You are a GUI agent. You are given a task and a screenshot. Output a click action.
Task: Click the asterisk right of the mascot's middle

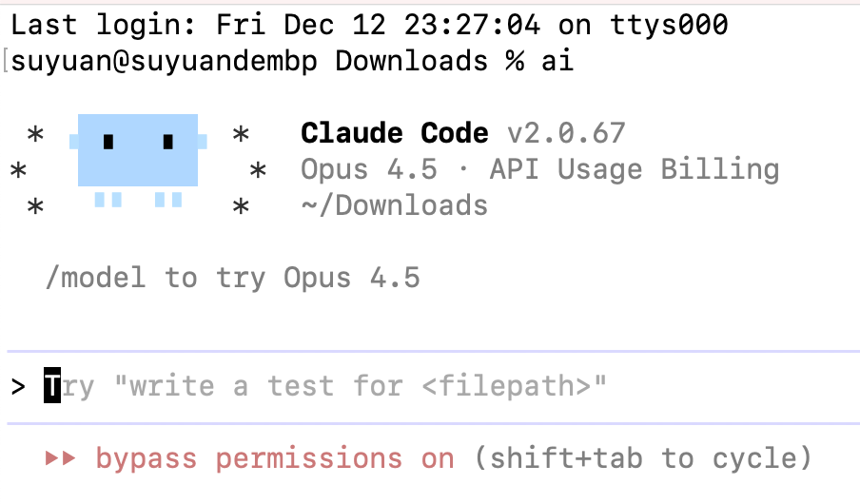tap(258, 172)
